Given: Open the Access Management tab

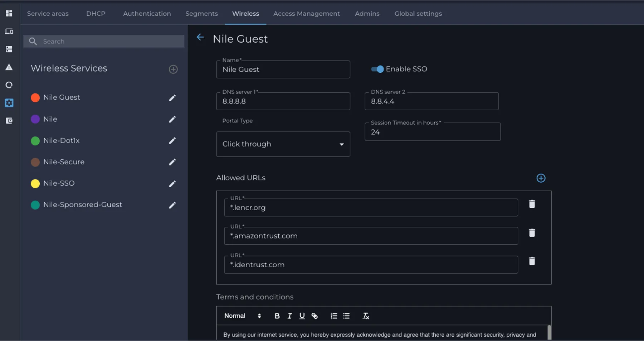Looking at the screenshot, I should tap(307, 14).
